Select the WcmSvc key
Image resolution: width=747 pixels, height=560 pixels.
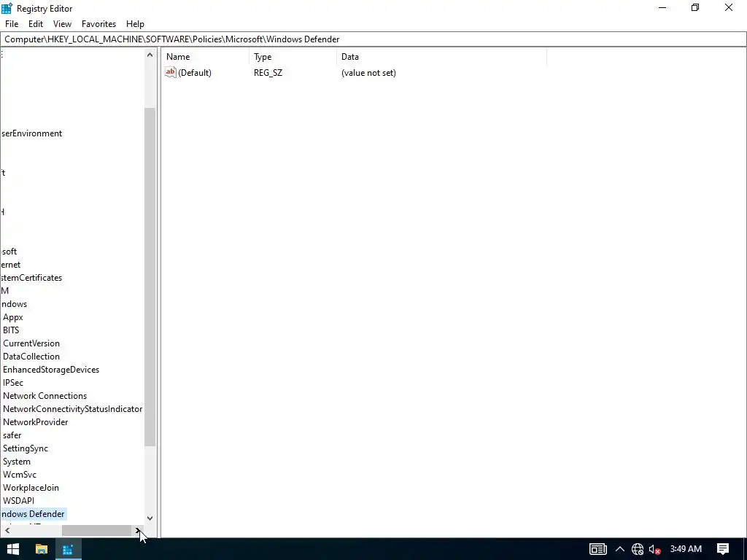(x=20, y=474)
